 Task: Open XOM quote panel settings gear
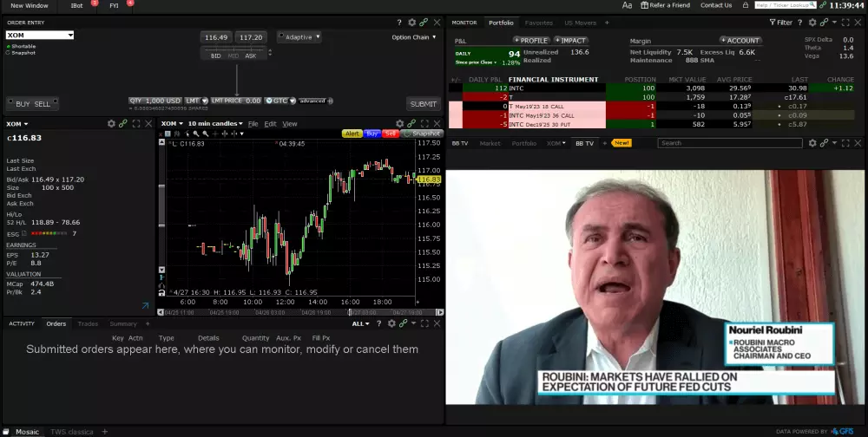coord(111,124)
